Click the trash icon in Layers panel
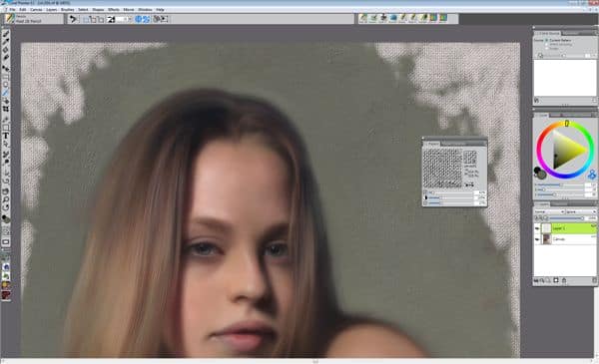Image resolution: width=599 pixels, height=364 pixels. [x=594, y=280]
